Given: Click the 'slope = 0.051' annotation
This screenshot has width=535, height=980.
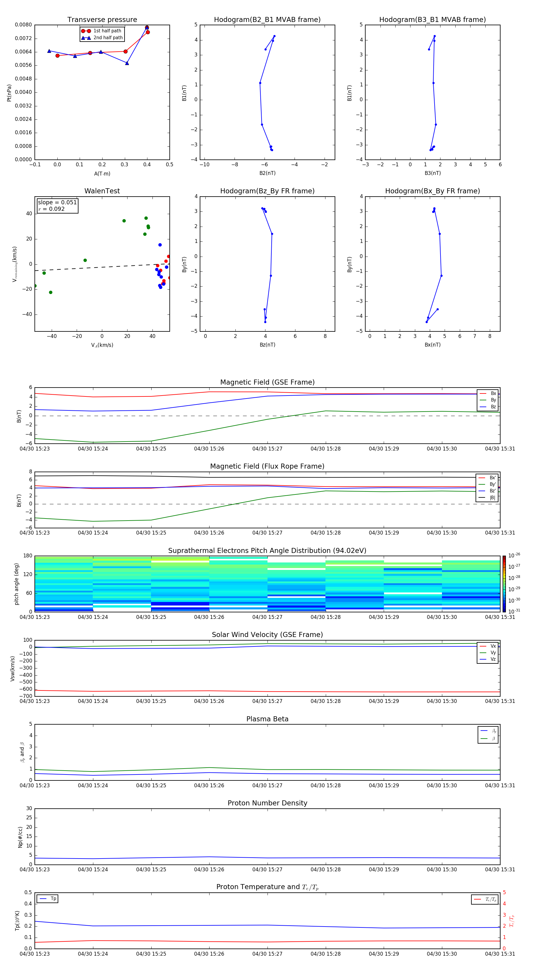Looking at the screenshot, I should pos(57,203).
